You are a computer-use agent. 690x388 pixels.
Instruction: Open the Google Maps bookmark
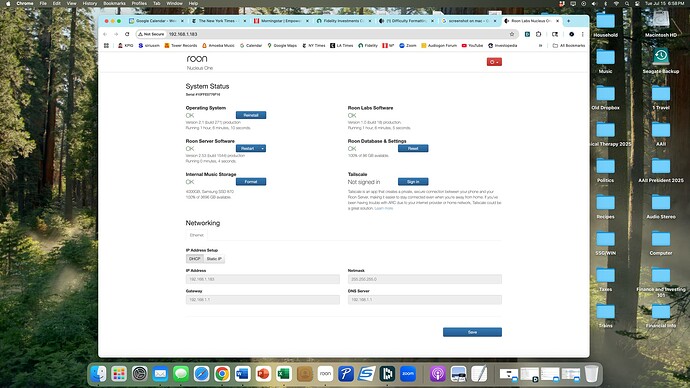(x=282, y=45)
